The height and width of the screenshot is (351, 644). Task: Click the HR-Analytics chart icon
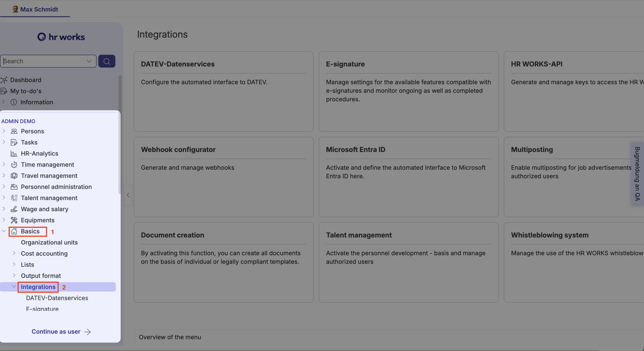(14, 154)
